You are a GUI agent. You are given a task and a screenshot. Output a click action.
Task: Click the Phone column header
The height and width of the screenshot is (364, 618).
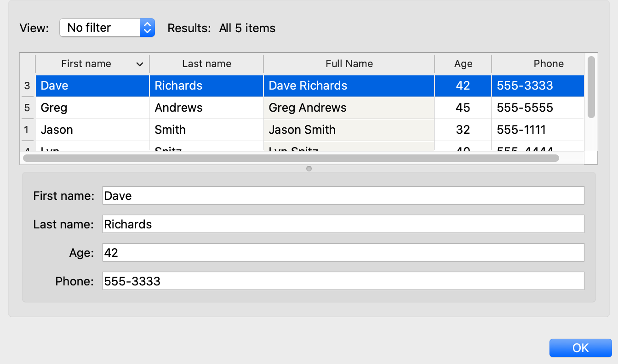548,64
